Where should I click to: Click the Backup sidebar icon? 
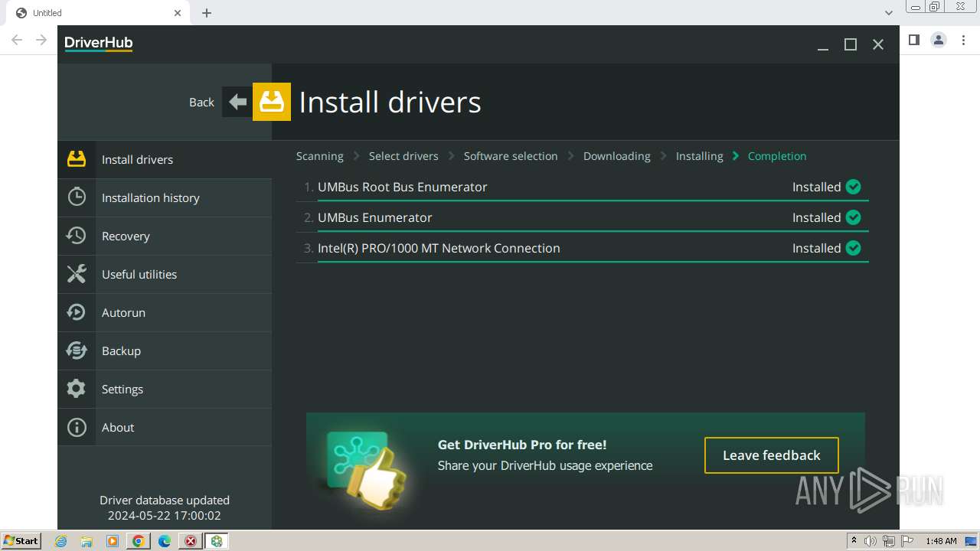77,350
